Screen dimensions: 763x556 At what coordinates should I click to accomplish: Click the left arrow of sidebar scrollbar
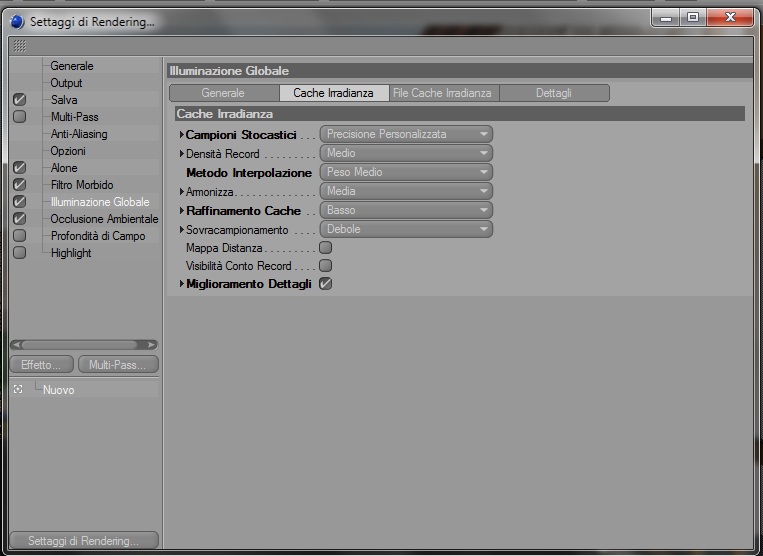click(17, 345)
